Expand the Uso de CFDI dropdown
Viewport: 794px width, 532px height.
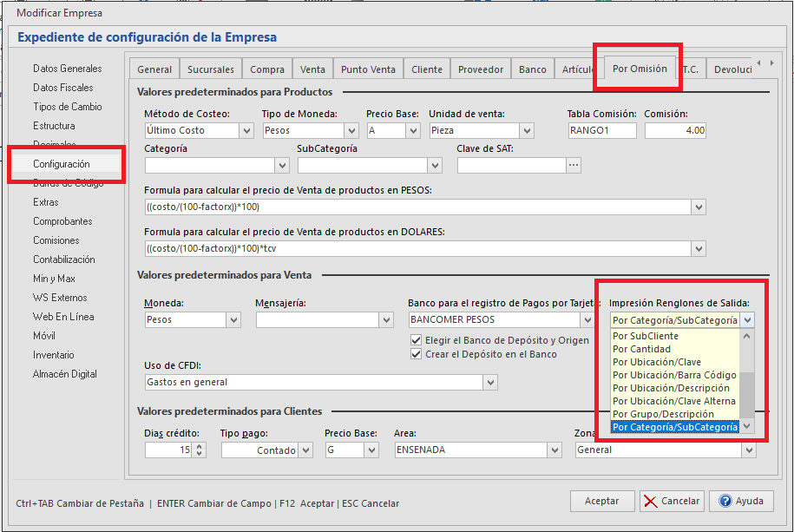coord(491,382)
